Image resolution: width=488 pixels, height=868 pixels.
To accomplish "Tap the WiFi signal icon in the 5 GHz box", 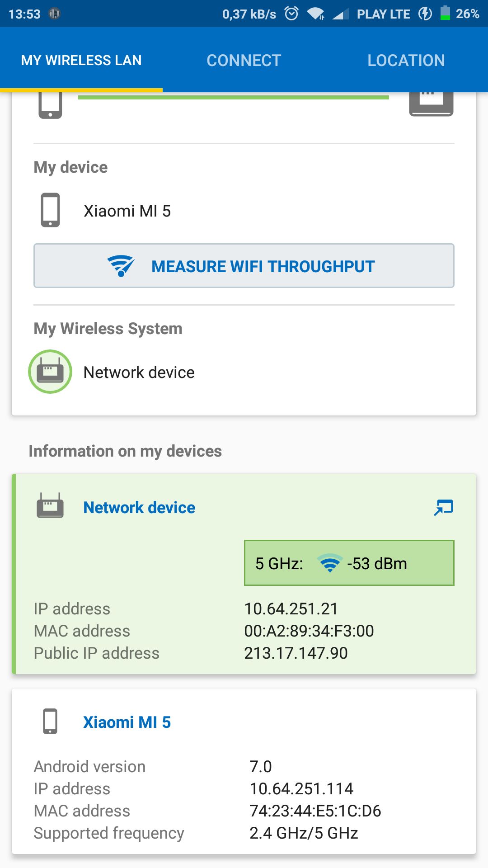I will 330,563.
